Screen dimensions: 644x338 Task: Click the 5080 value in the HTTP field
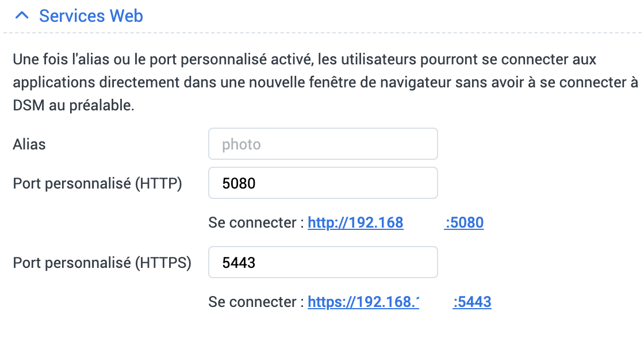239,183
